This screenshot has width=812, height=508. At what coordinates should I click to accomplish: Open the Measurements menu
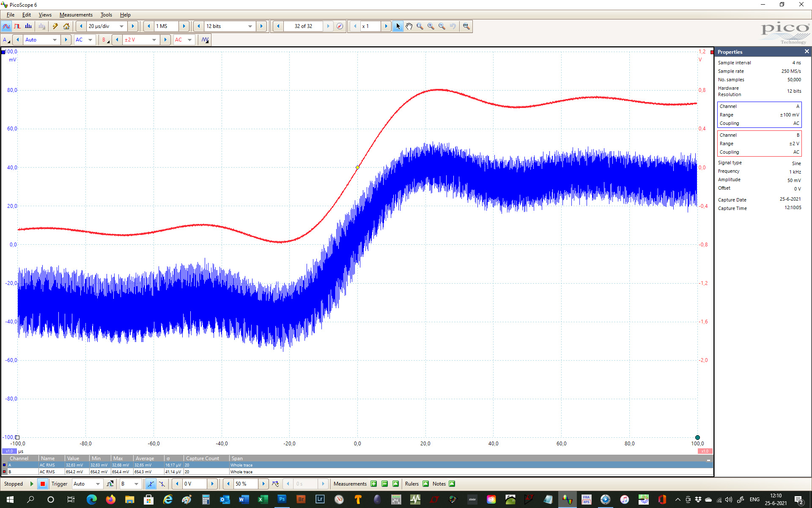[x=76, y=15]
